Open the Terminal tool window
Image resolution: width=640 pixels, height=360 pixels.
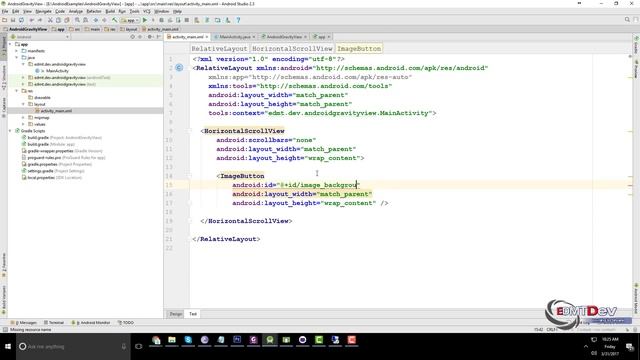54,322
